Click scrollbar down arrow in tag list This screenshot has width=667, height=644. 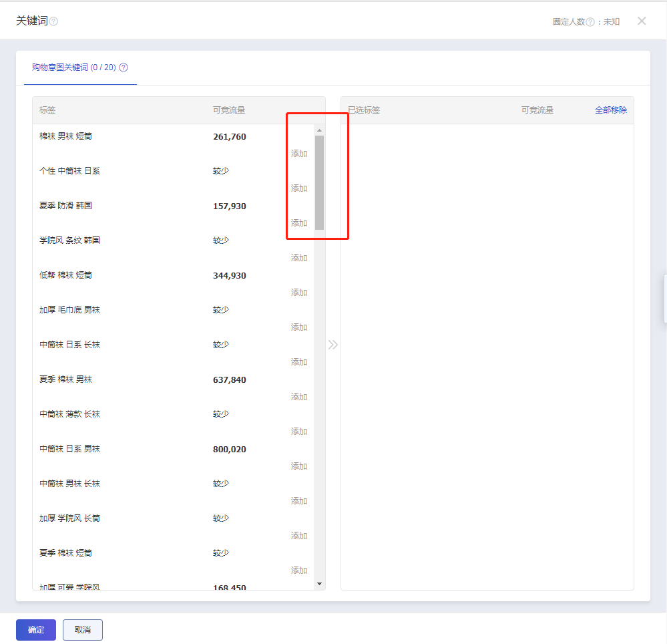(319, 584)
